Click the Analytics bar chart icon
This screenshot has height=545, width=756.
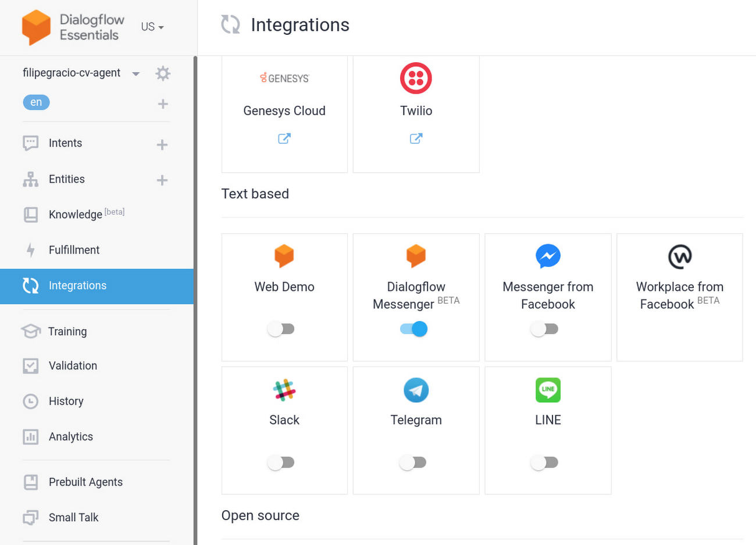pos(30,437)
